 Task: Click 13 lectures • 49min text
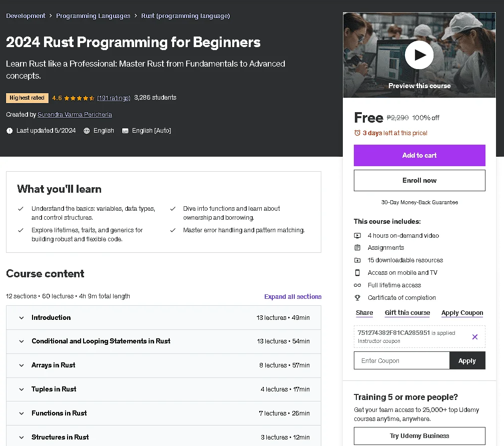pos(283,318)
